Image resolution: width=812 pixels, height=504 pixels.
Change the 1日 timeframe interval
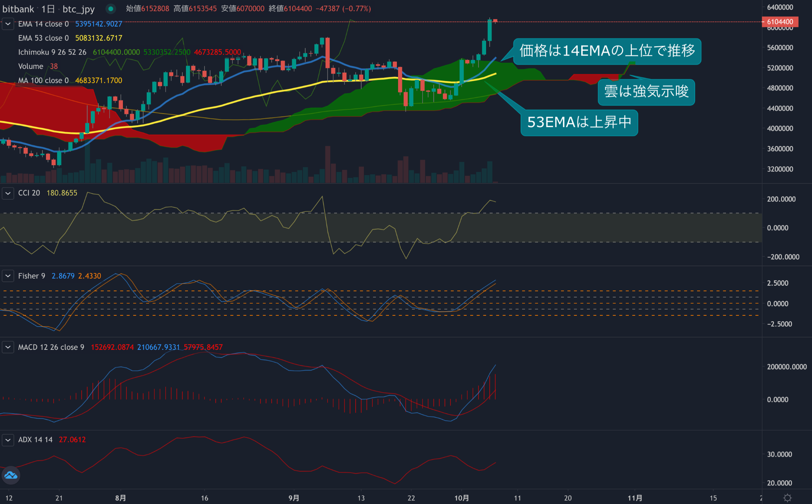[48, 9]
